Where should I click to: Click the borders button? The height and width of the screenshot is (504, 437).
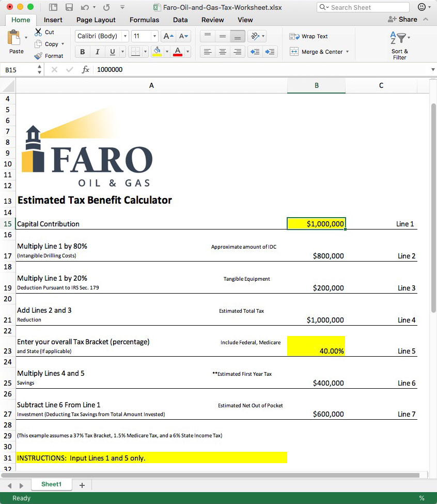pos(135,51)
